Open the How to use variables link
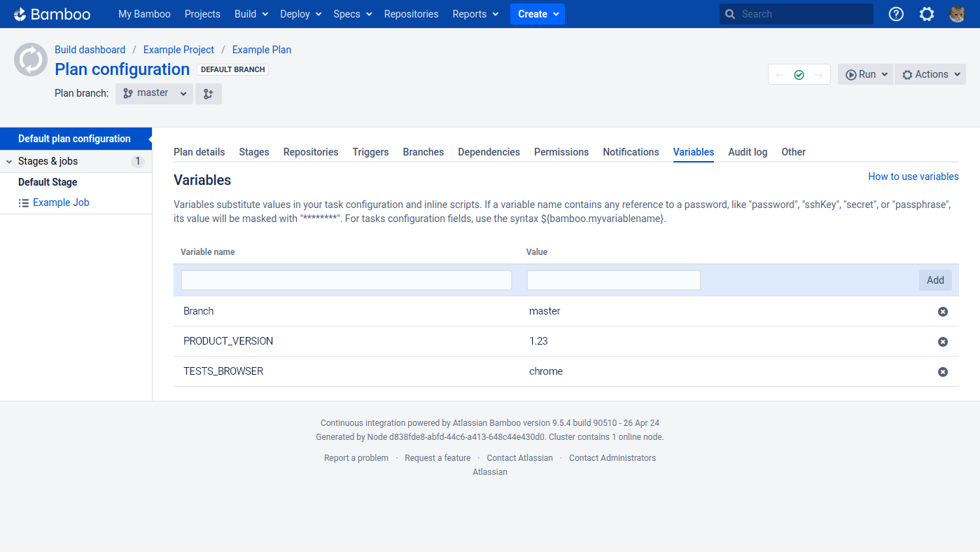Image resolution: width=980 pixels, height=552 pixels. pyautogui.click(x=913, y=177)
